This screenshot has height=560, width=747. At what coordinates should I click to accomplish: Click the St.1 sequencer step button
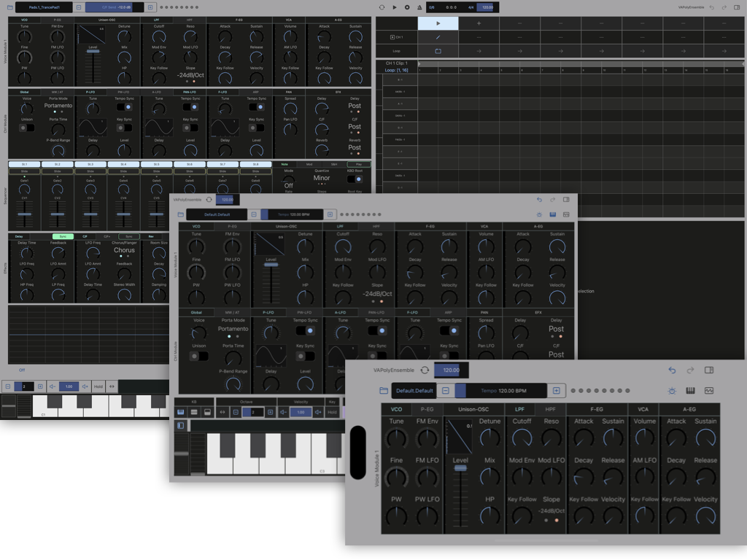click(x=24, y=164)
